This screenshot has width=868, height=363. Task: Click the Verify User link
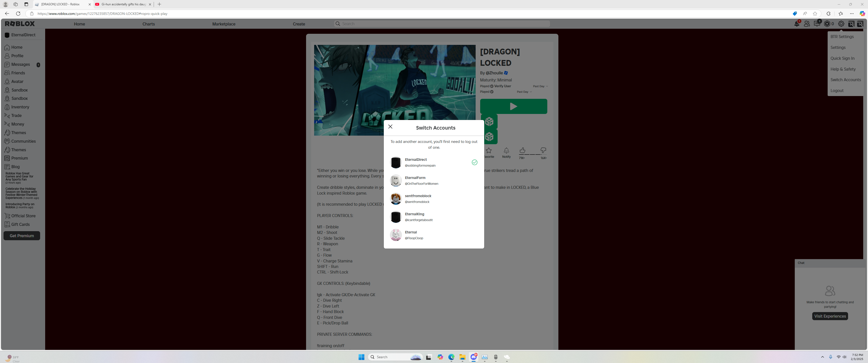click(x=502, y=86)
